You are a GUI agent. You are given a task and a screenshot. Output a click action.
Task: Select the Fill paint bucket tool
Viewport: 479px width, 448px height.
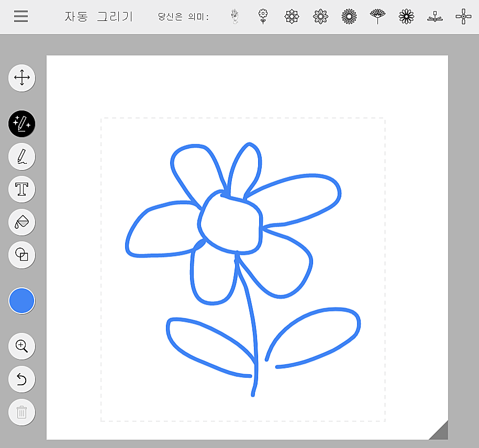pos(21,222)
